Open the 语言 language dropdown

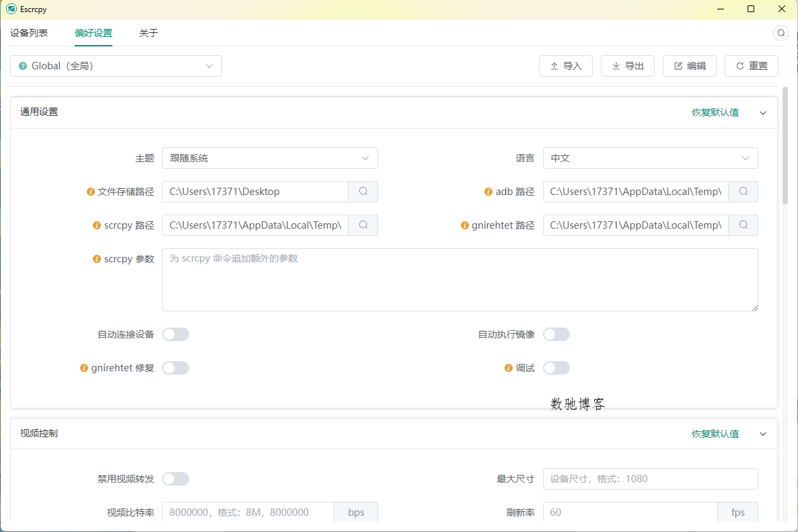(x=651, y=158)
